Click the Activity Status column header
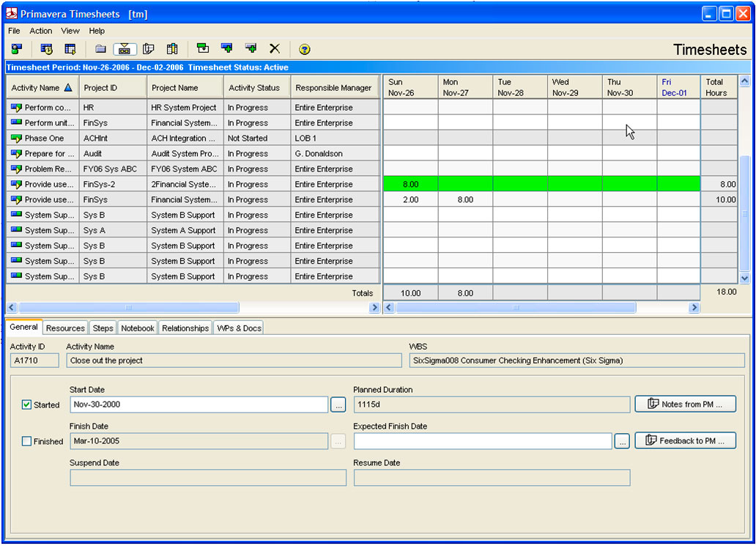 [x=257, y=88]
